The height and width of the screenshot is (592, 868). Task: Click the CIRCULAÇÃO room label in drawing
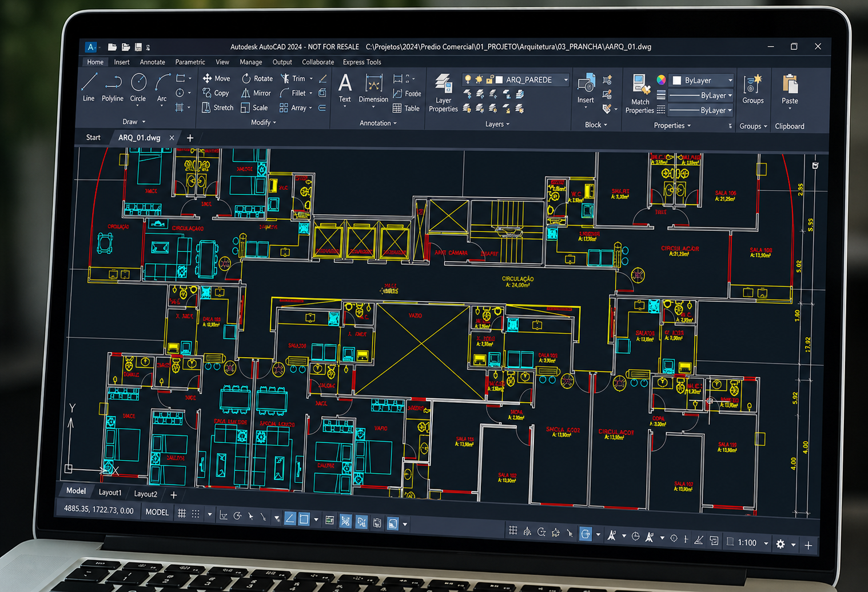point(517,279)
